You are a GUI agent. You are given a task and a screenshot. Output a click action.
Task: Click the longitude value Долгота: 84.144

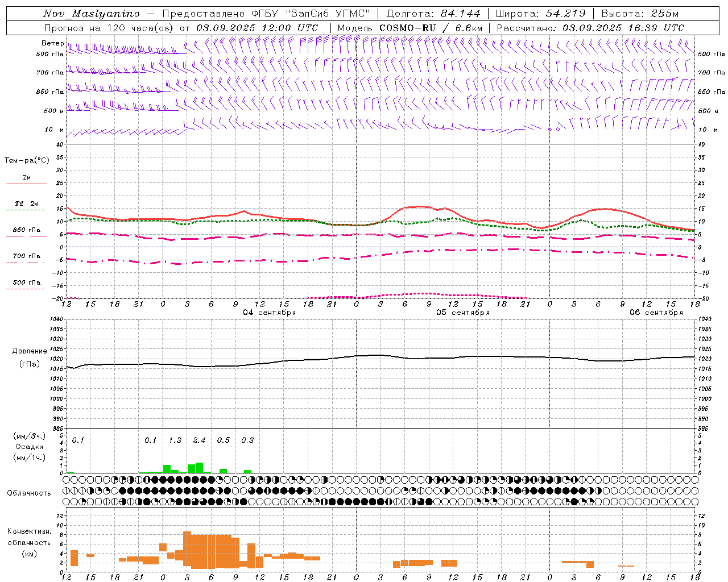[x=433, y=14]
